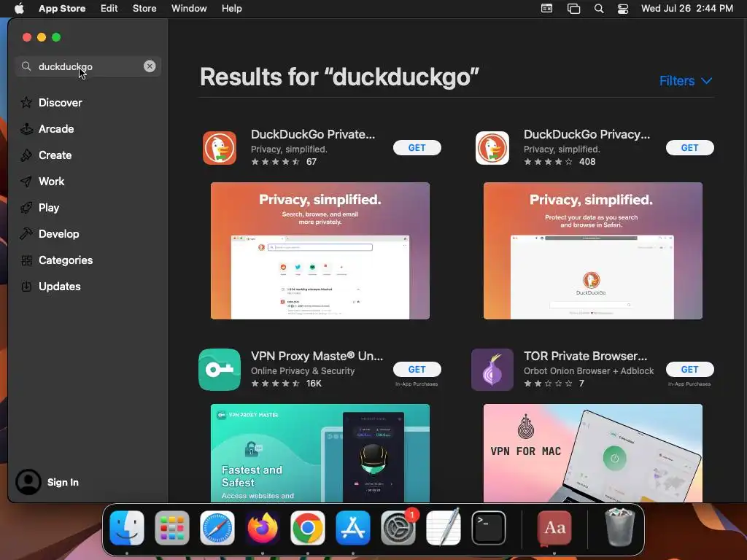Click 'Orbot Onion Browser + Adblock' subtitle
Viewport: 747px width, 560px height.
[x=589, y=370]
